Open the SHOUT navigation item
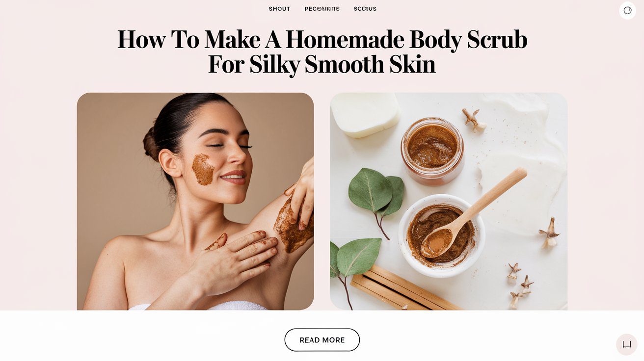644x361 pixels. (x=279, y=9)
